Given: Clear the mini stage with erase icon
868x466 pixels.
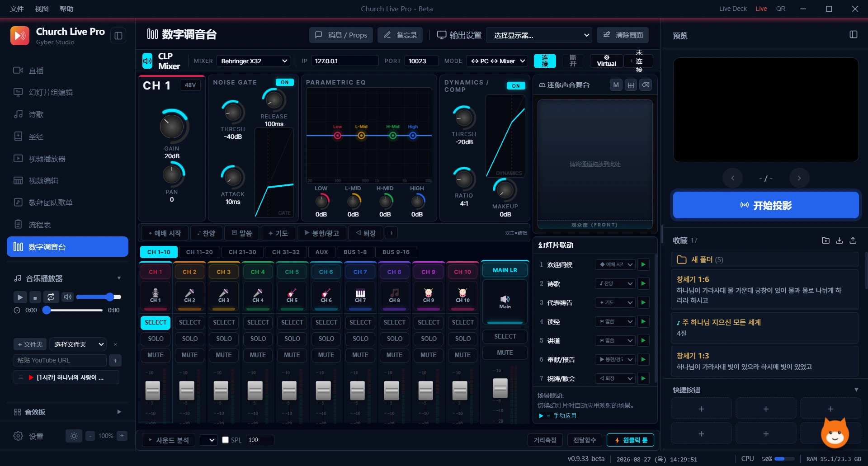Looking at the screenshot, I should pos(646,85).
